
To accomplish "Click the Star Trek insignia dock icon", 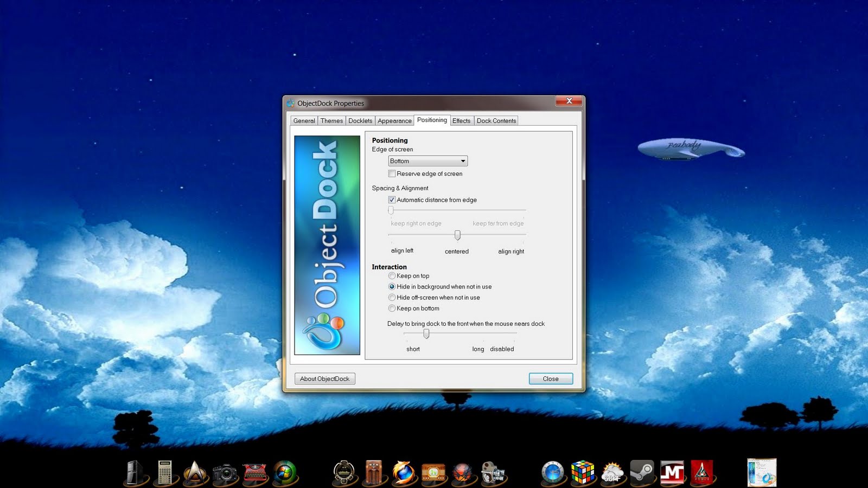I will (x=195, y=472).
